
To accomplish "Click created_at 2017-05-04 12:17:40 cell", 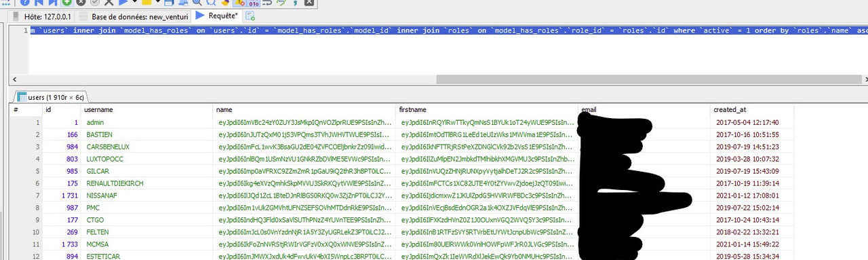I will (x=752, y=122).
